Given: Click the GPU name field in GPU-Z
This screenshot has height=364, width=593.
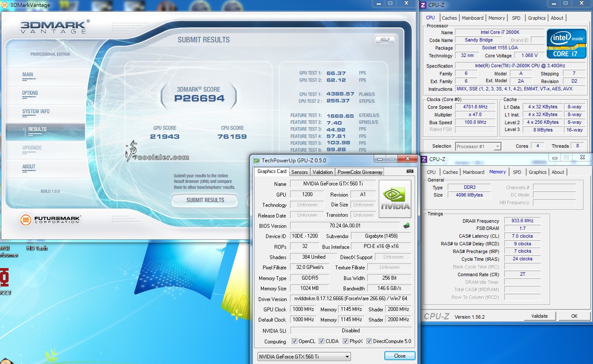Looking at the screenshot, I should click(x=333, y=184).
